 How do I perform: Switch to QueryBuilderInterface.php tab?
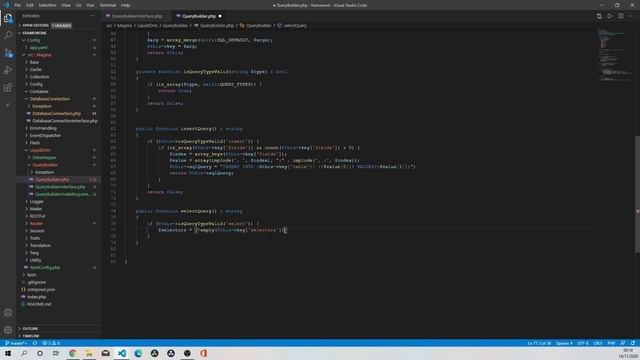[x=136, y=16]
